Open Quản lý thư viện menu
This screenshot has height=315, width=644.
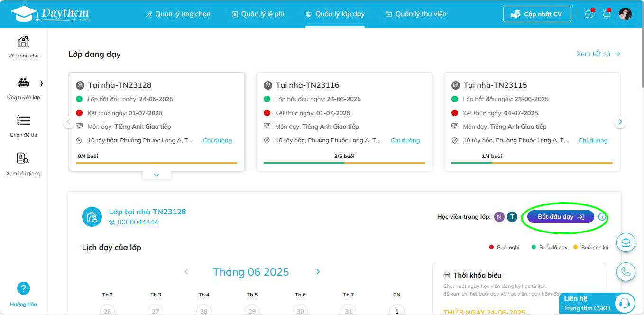click(416, 14)
